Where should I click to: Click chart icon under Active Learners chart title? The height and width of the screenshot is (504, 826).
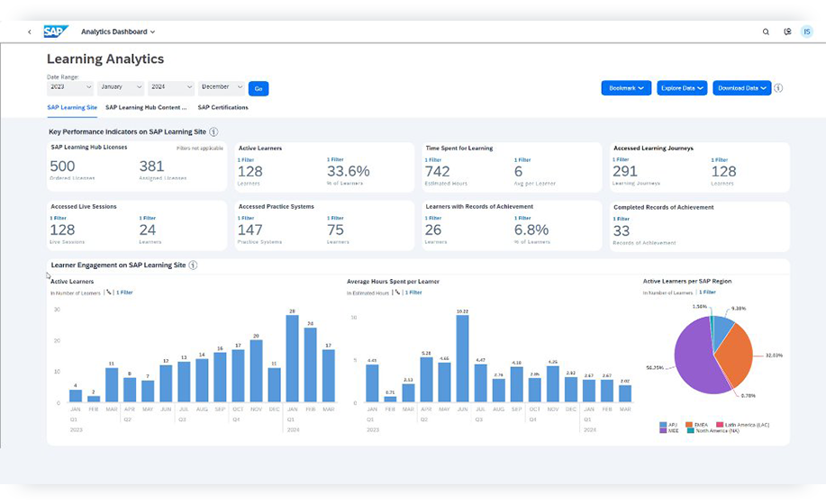tap(108, 292)
